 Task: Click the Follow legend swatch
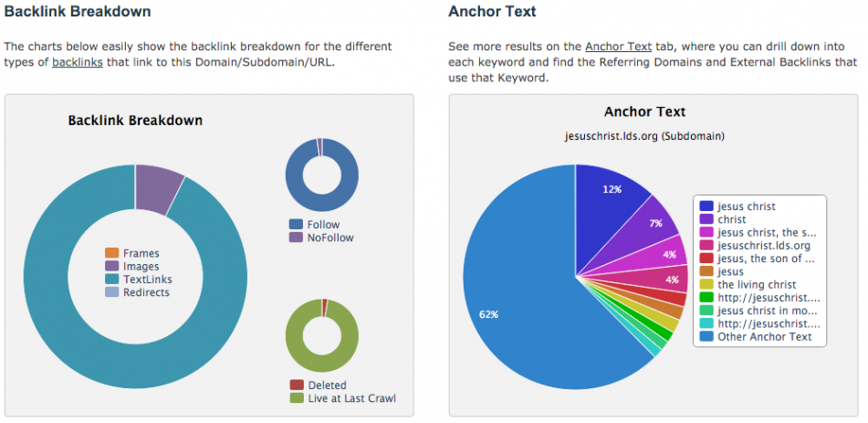click(x=296, y=225)
